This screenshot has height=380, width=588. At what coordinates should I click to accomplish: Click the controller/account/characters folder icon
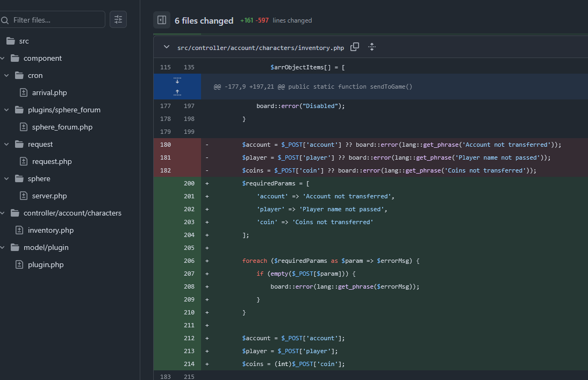(15, 213)
